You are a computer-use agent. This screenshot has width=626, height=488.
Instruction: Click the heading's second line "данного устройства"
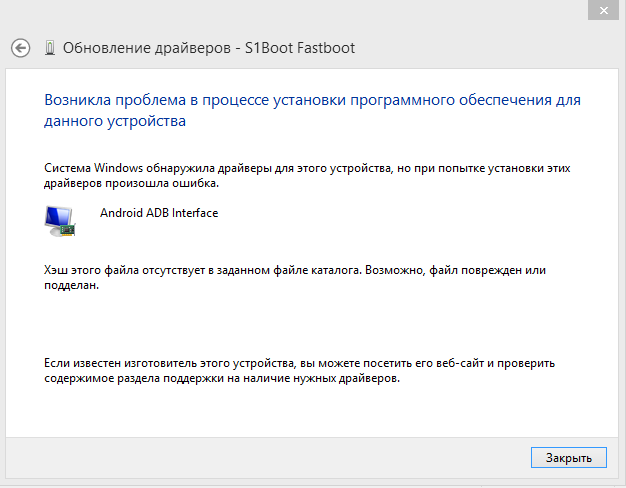click(x=115, y=121)
